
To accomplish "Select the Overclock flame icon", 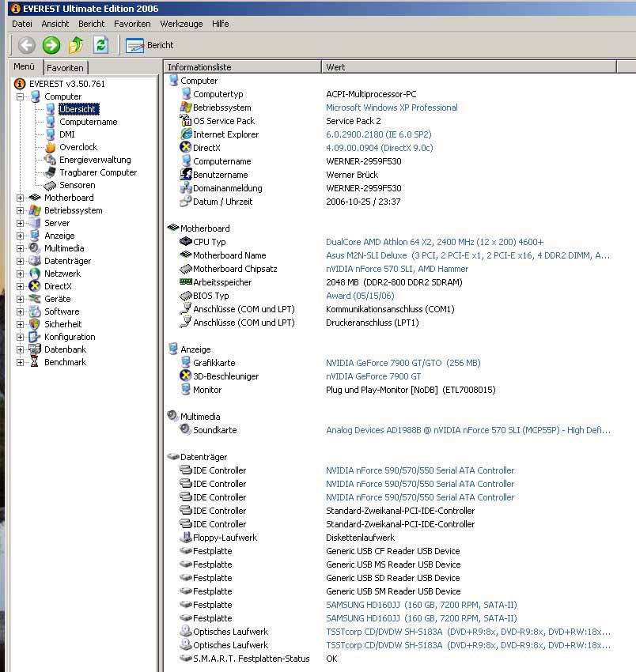I will pos(51,147).
